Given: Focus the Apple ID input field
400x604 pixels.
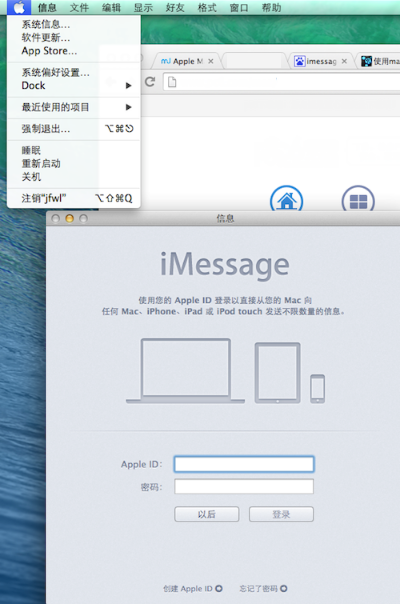Looking at the screenshot, I should [244, 464].
